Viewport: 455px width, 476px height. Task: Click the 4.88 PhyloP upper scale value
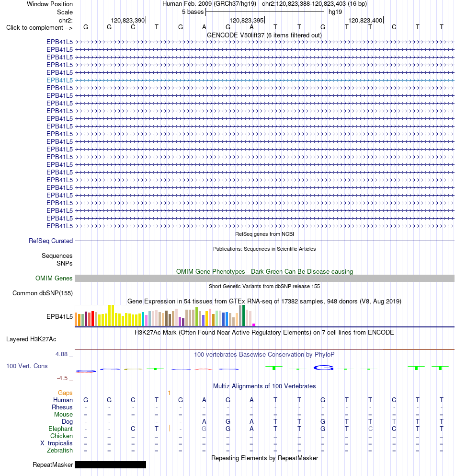point(62,354)
